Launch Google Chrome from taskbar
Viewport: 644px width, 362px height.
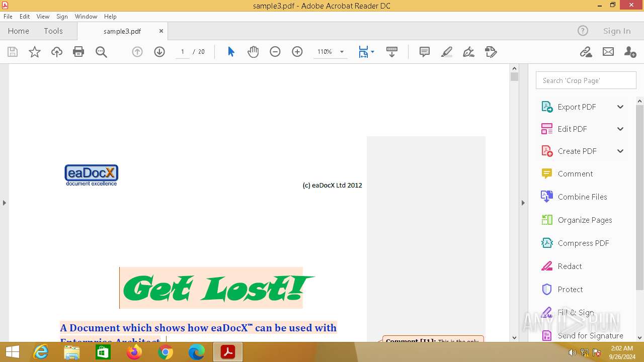point(166,352)
